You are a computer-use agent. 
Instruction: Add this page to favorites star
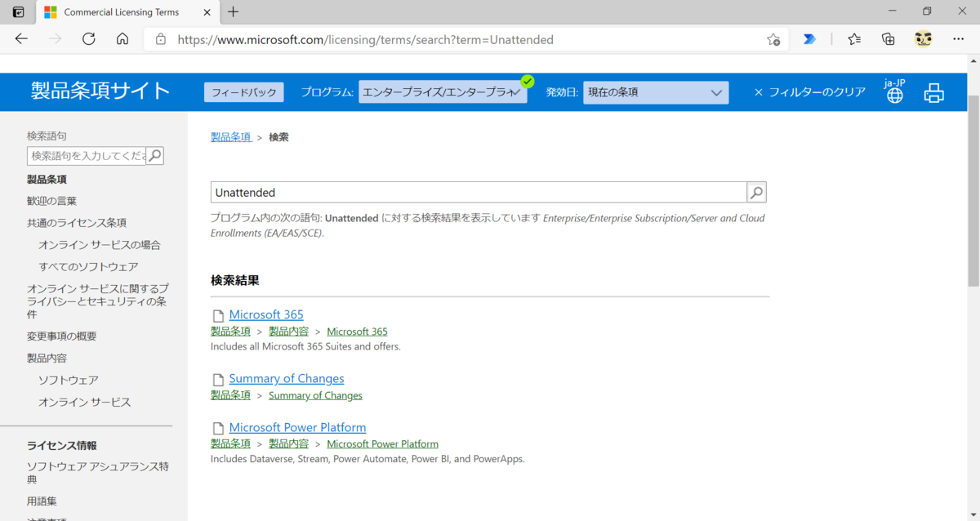[x=773, y=39]
